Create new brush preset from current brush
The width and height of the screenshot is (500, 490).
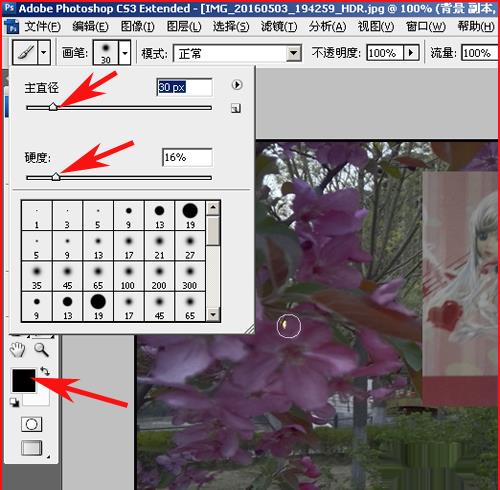pyautogui.click(x=236, y=108)
